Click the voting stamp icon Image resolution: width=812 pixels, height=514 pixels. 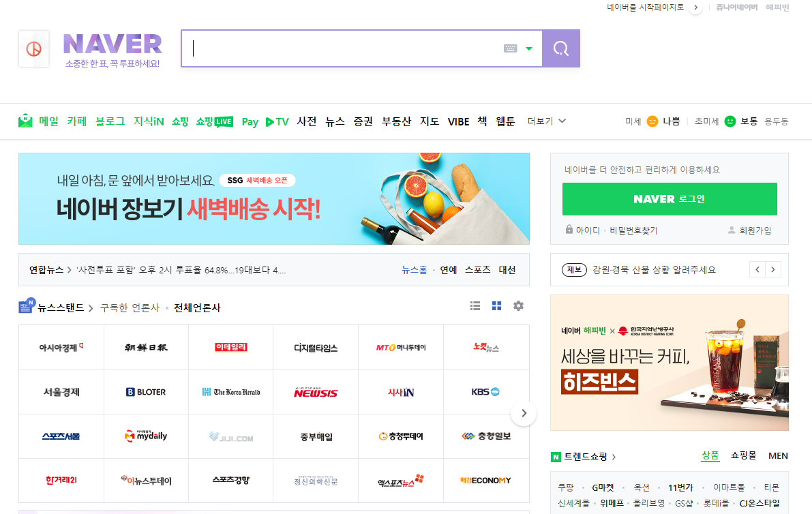(33, 49)
